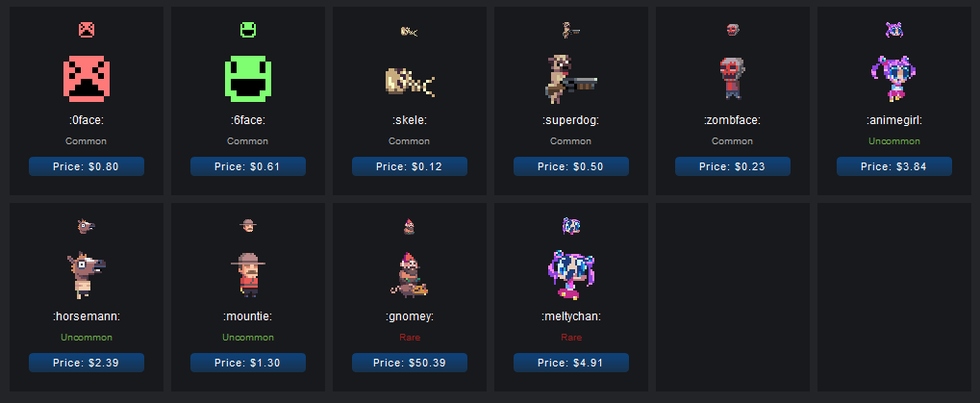
Task: Click the small horsemann emoticon preview
Action: point(87,226)
